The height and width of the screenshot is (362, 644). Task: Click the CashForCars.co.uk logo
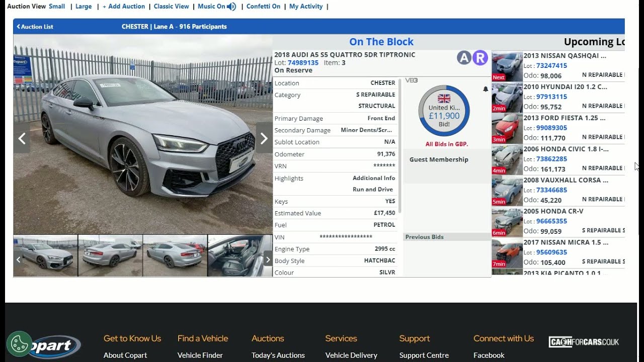click(x=584, y=342)
